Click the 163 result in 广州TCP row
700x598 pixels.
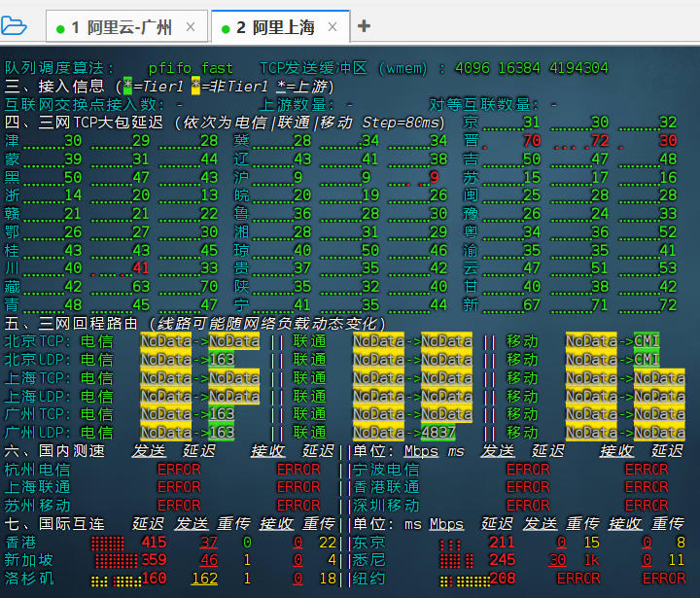point(222,414)
